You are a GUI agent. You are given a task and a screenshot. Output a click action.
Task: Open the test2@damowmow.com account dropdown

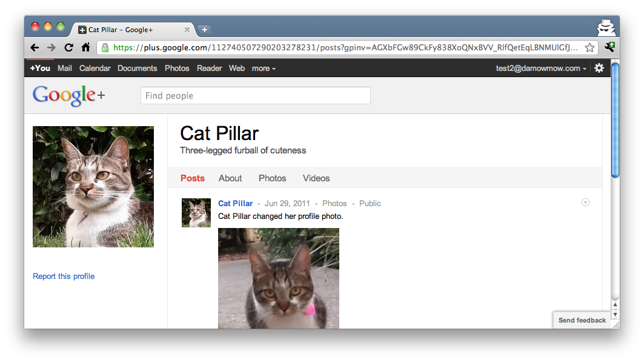tap(541, 69)
